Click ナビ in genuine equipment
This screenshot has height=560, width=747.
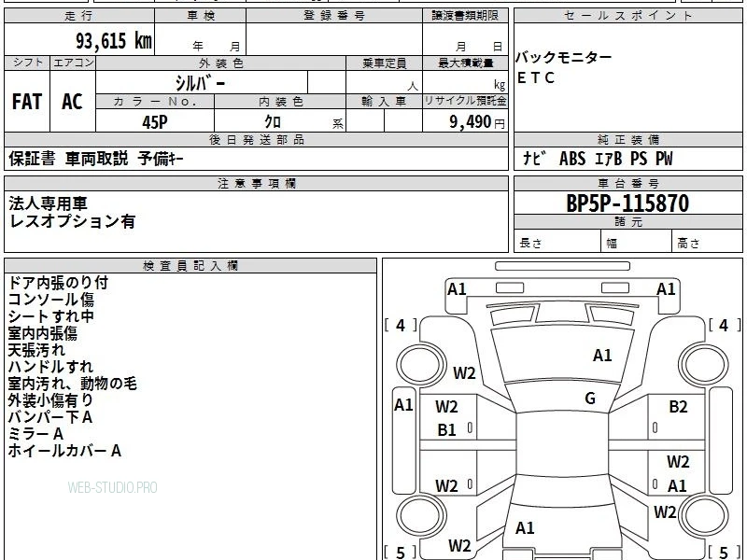point(534,158)
